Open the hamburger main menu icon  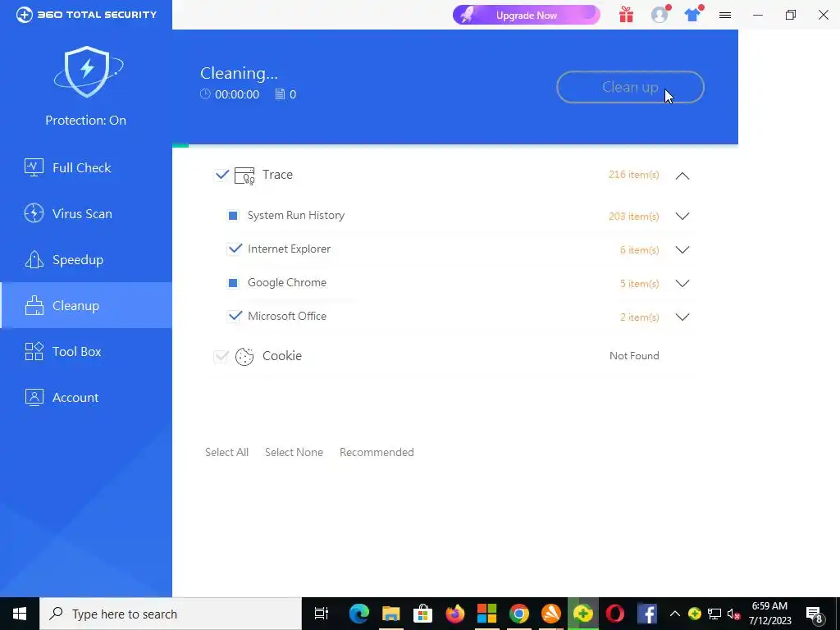[725, 15]
